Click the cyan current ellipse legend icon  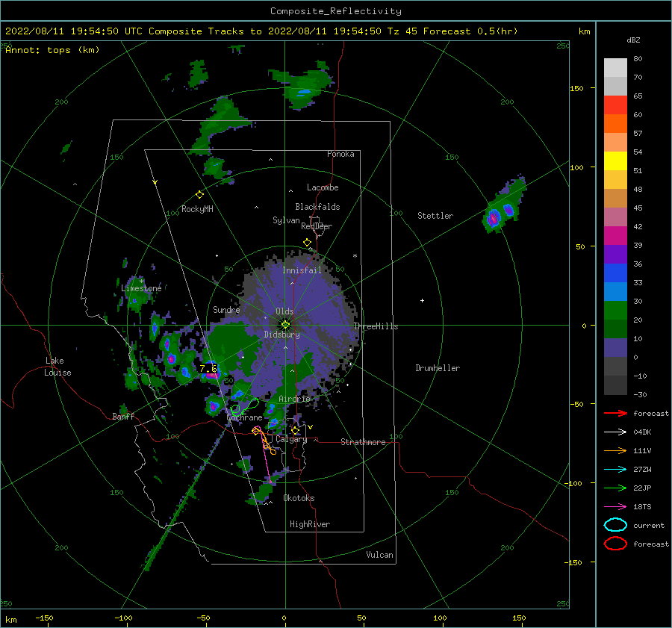615,525
